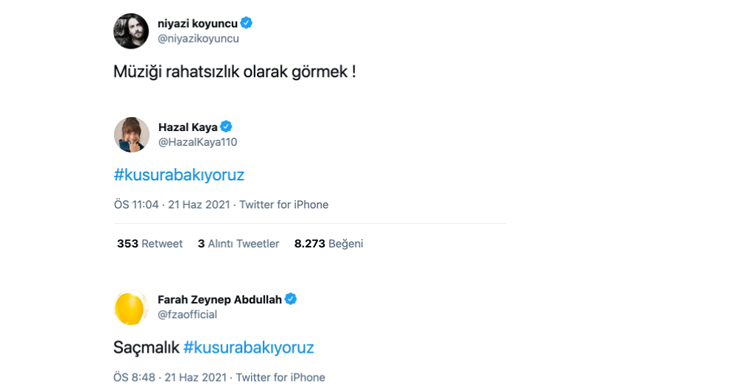The image size is (750, 390).
Task: Click the tweet text about Müziği rahatsızlık
Action: click(235, 72)
